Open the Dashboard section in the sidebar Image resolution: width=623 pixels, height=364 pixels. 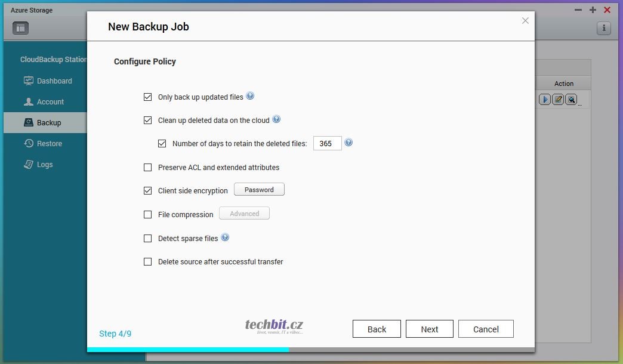(x=54, y=81)
